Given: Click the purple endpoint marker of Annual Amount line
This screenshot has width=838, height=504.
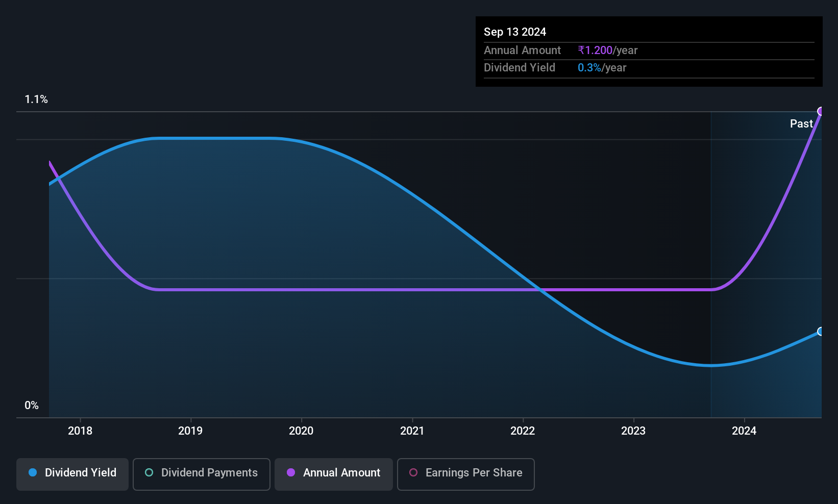Looking at the screenshot, I should [x=821, y=111].
